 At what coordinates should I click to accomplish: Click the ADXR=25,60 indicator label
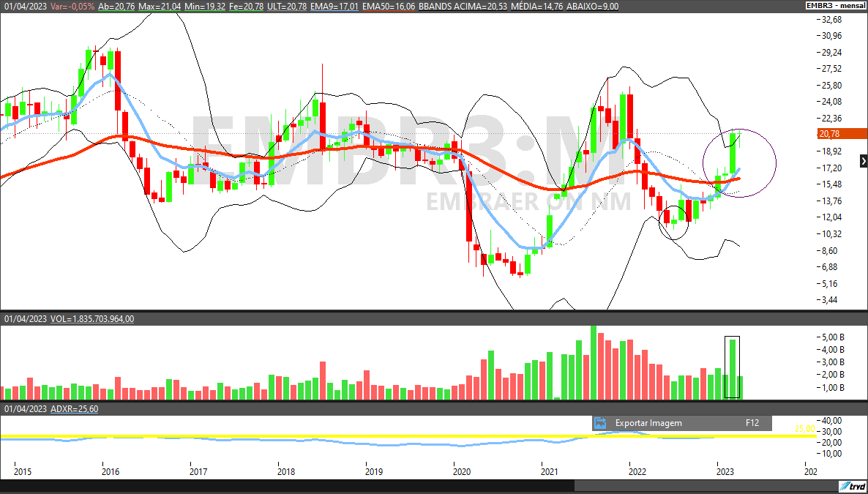[74, 409]
